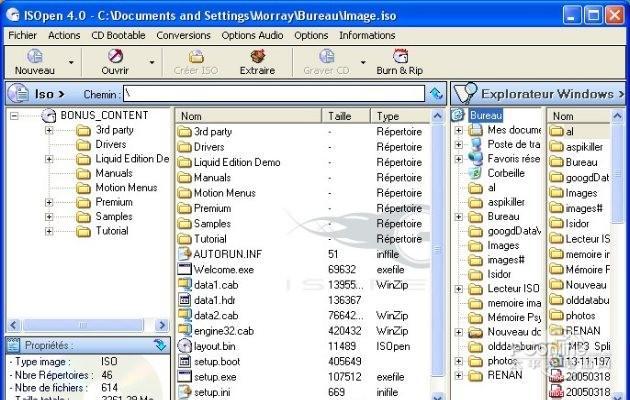Open the Conversions menu
This screenshot has height=400, width=630.
184,35
